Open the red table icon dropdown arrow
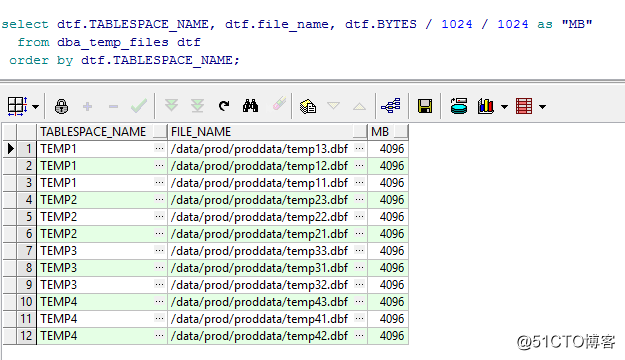Image resolution: width=625 pixels, height=360 pixels. click(x=542, y=107)
